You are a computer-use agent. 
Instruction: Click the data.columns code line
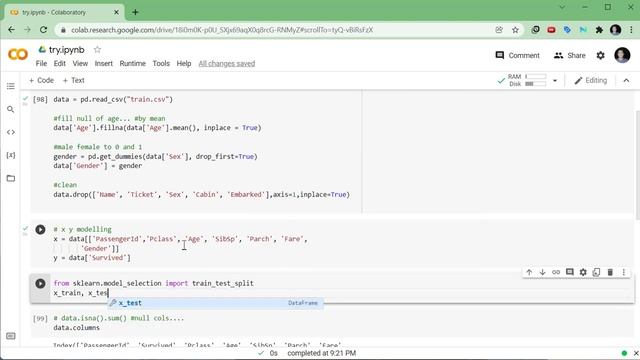pos(76,328)
